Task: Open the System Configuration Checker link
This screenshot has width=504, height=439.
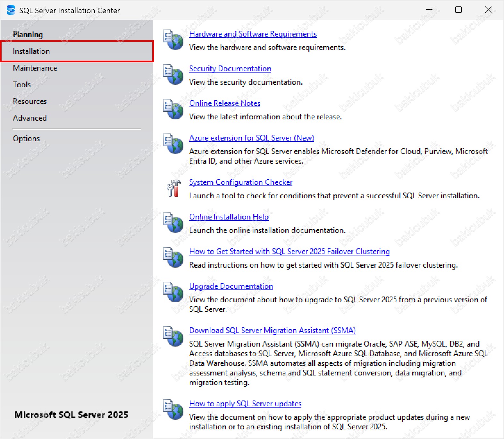Action: (x=240, y=182)
